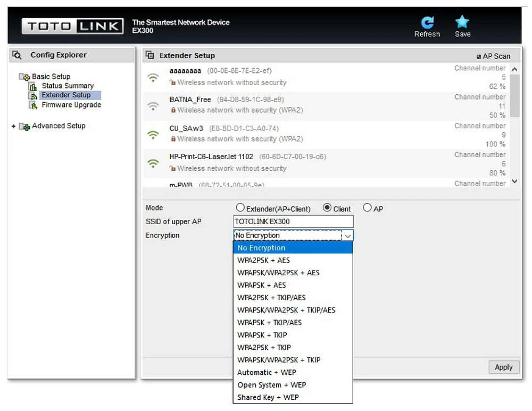532x411 pixels.
Task: Select the Extender(AP+Client) mode radio button
Action: (x=240, y=208)
